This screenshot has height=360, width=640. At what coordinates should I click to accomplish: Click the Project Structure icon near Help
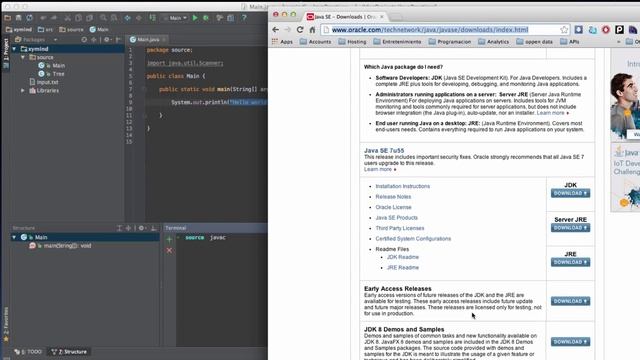pos(231,18)
